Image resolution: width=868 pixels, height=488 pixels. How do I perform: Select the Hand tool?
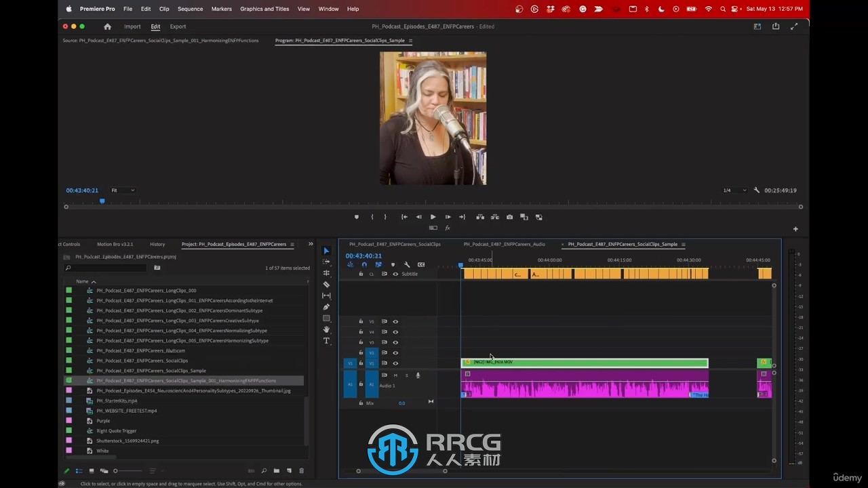point(326,329)
